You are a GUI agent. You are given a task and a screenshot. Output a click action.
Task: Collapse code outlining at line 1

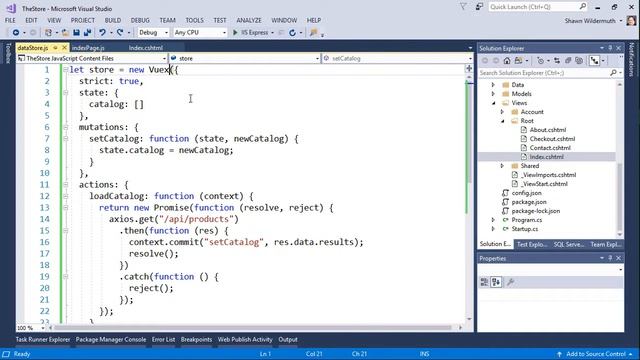pyautogui.click(x=66, y=70)
